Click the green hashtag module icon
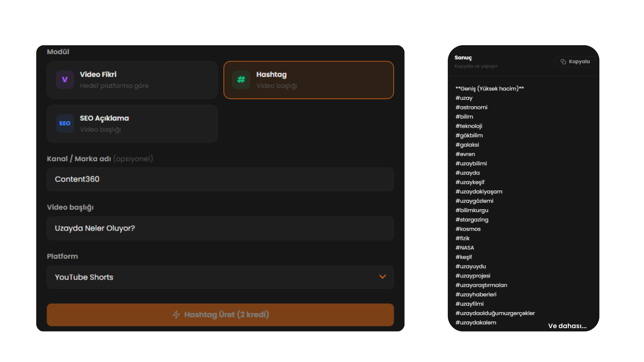The height and width of the screenshot is (362, 644). [x=241, y=80]
